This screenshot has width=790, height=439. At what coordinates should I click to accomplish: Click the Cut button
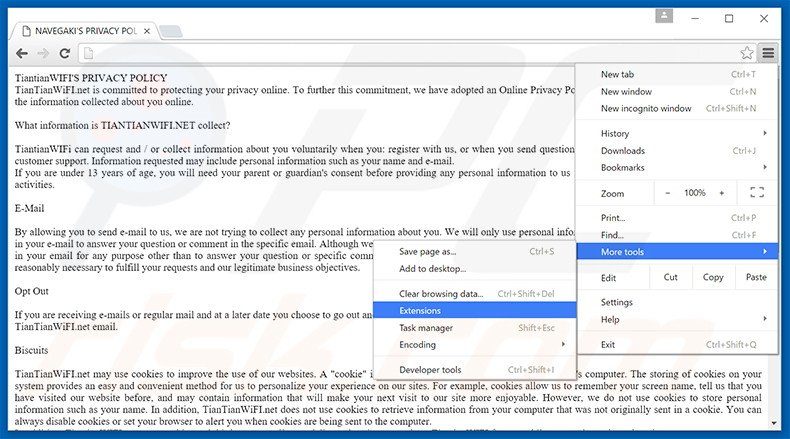coord(670,277)
